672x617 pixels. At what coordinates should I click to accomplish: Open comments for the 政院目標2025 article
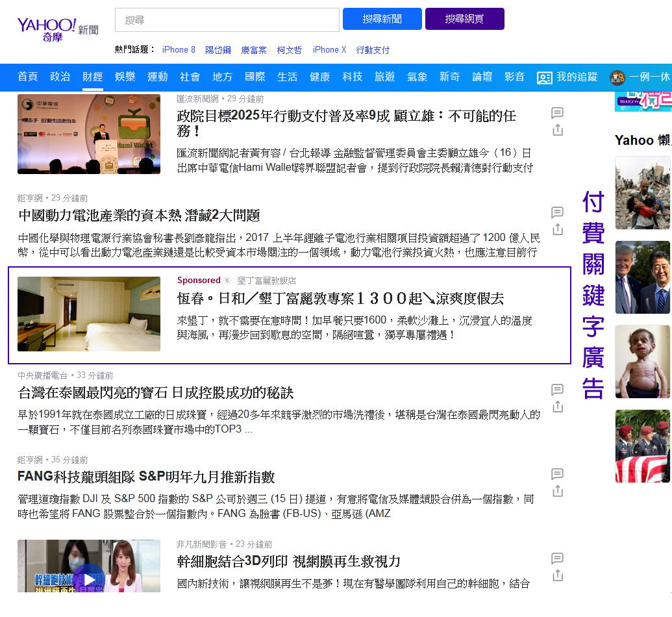click(x=557, y=113)
